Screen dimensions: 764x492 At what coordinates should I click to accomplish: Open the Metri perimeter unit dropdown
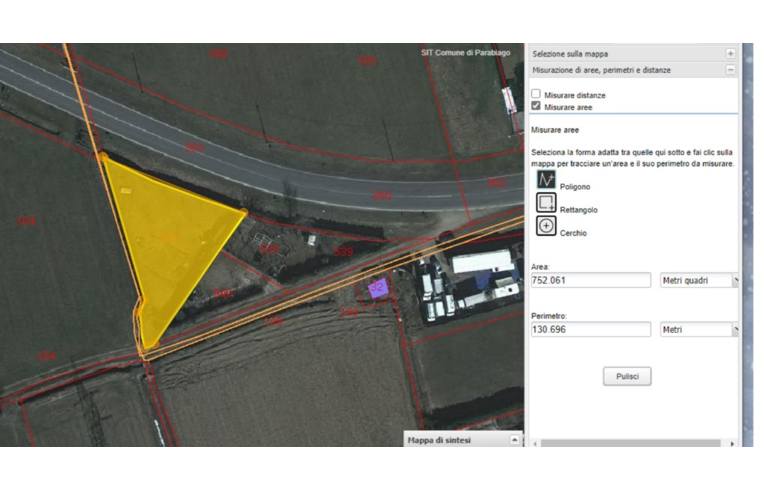(x=698, y=329)
